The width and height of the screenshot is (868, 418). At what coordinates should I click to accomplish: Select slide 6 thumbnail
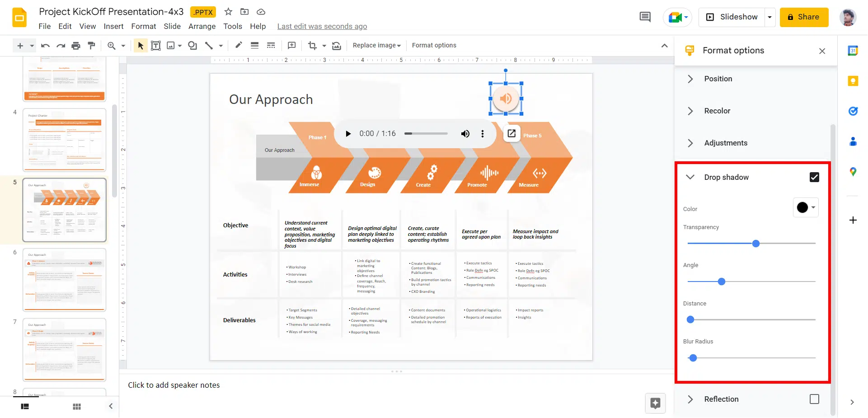tap(65, 280)
